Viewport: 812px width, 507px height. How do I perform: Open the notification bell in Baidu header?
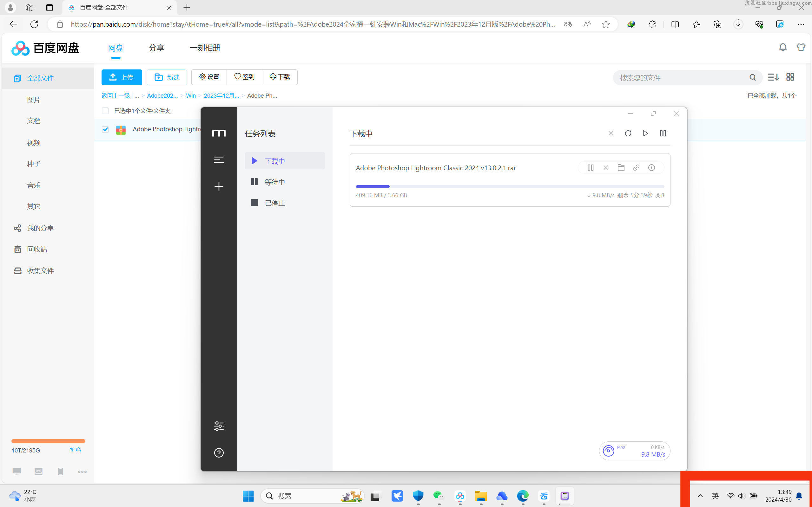[783, 47]
